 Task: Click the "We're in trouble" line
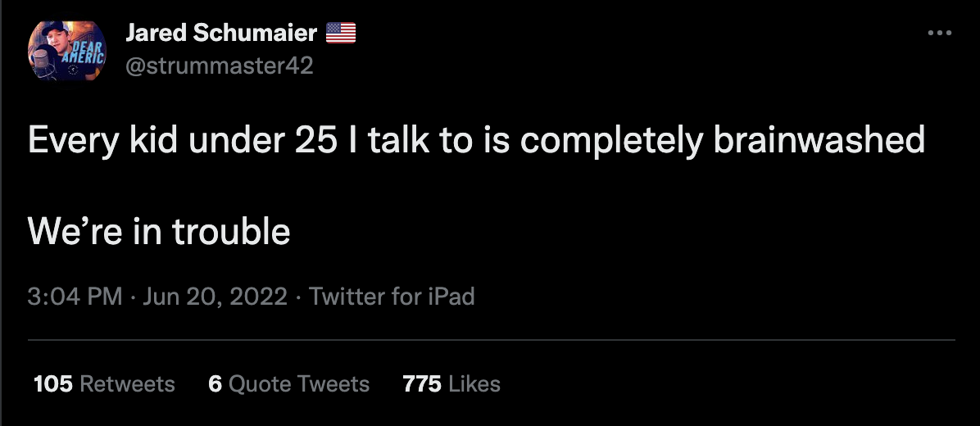(159, 233)
